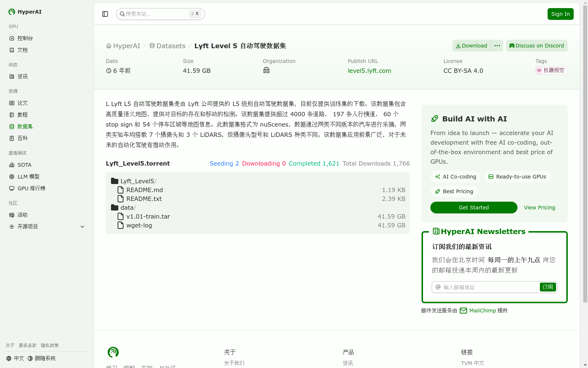
Task: Open View Pricing link
Action: (x=539, y=208)
